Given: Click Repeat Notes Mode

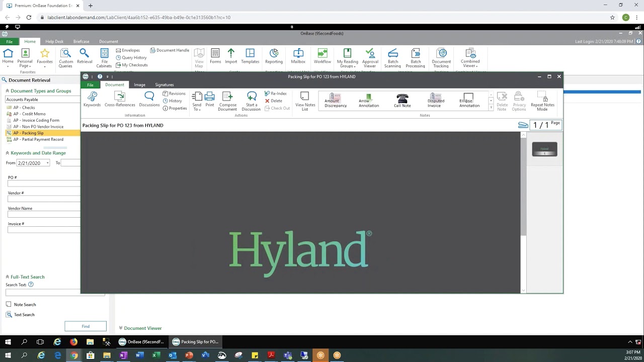Looking at the screenshot, I should click(x=542, y=102).
